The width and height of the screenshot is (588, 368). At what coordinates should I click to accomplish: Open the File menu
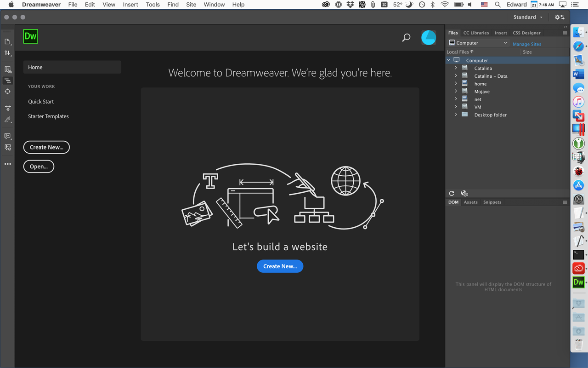point(73,5)
